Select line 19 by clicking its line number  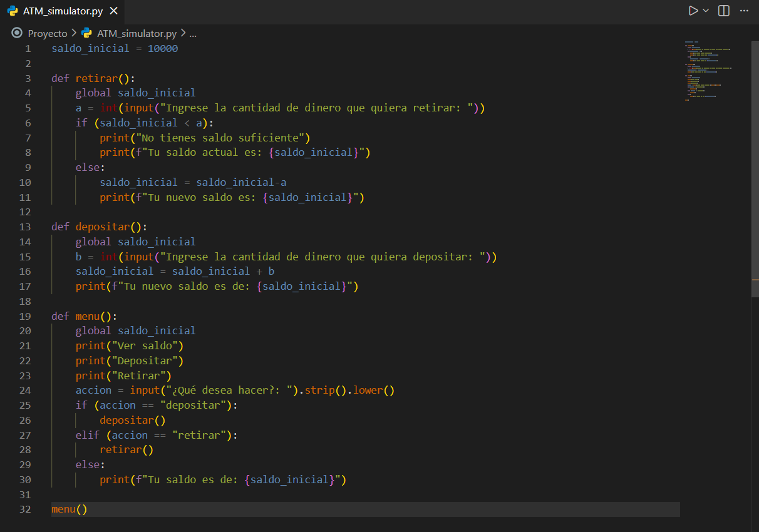pos(25,316)
